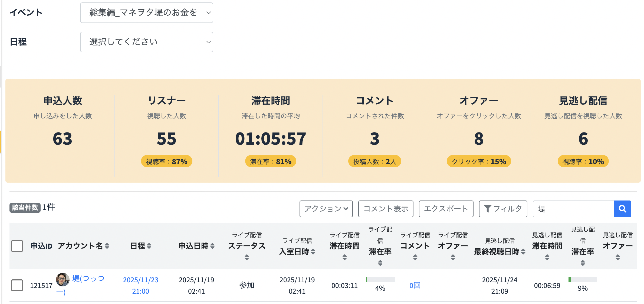Sort by ライブ配信 ステータス column arrows
This screenshot has height=304, width=644.
click(247, 257)
